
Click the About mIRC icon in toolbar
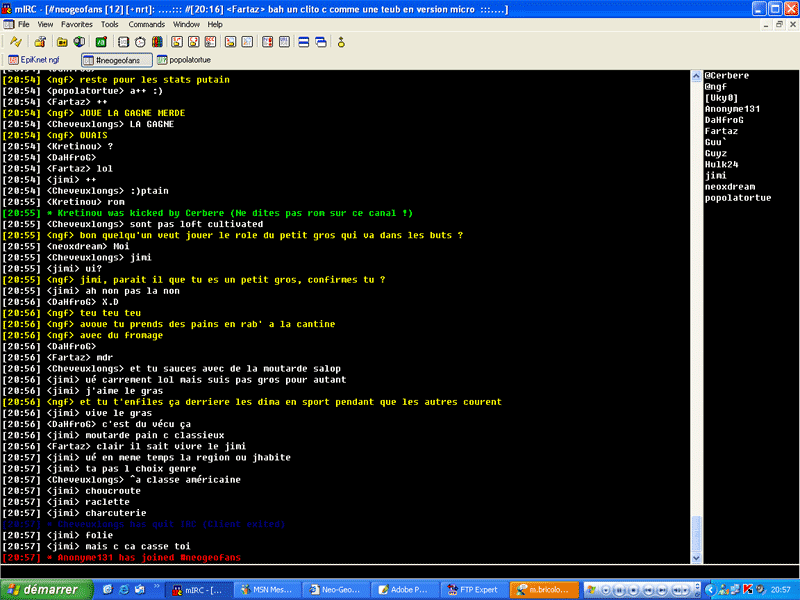(341, 42)
